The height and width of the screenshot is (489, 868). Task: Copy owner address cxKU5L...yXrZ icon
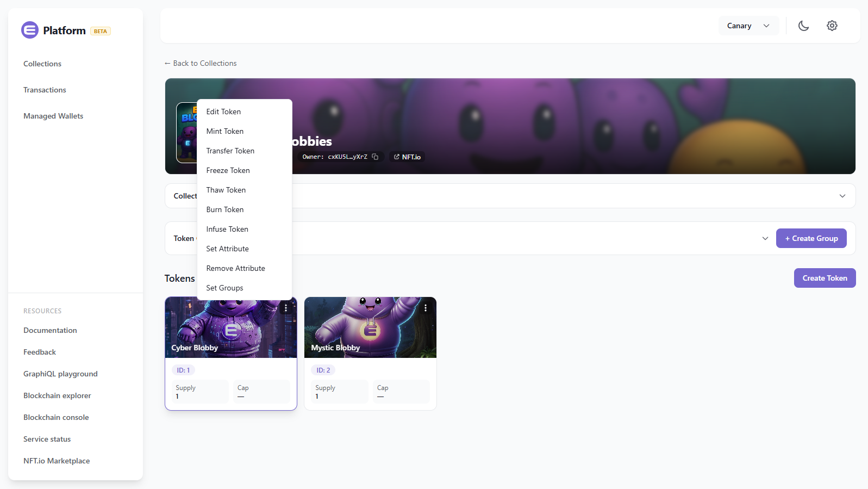pos(375,157)
